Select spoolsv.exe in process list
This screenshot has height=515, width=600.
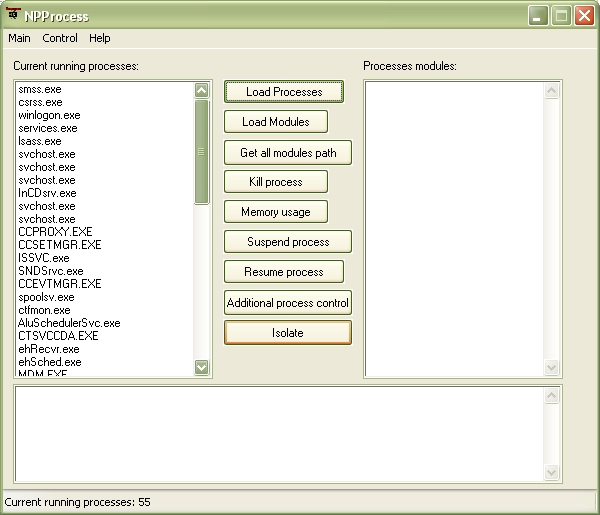pyautogui.click(x=105, y=297)
